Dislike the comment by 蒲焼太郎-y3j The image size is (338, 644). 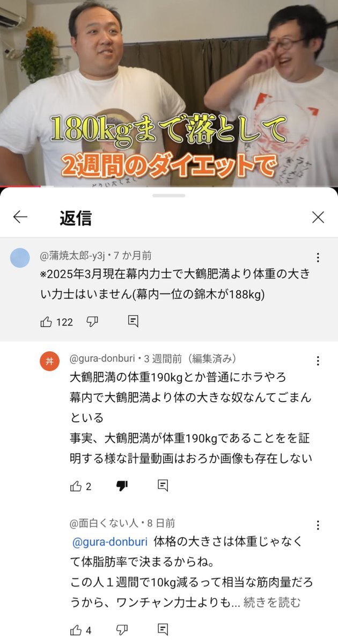coord(92,322)
